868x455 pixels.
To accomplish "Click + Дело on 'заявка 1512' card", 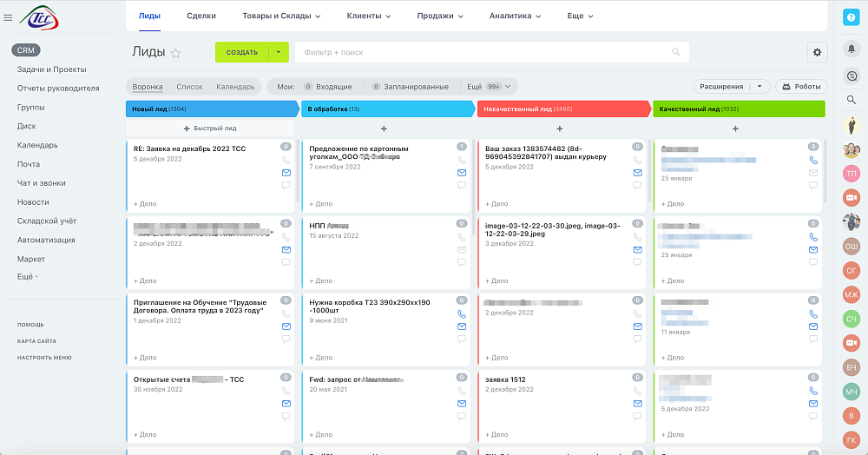I will pyautogui.click(x=496, y=434).
